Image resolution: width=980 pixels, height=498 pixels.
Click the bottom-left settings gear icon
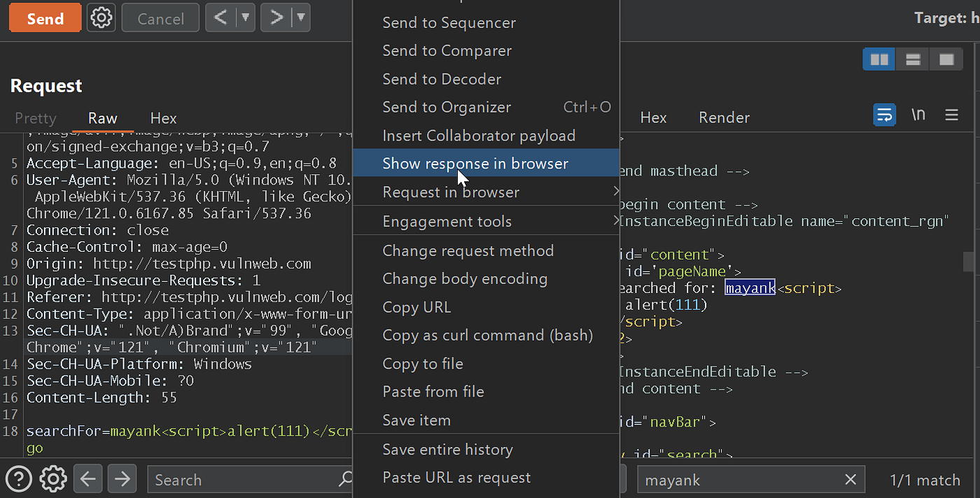52,478
